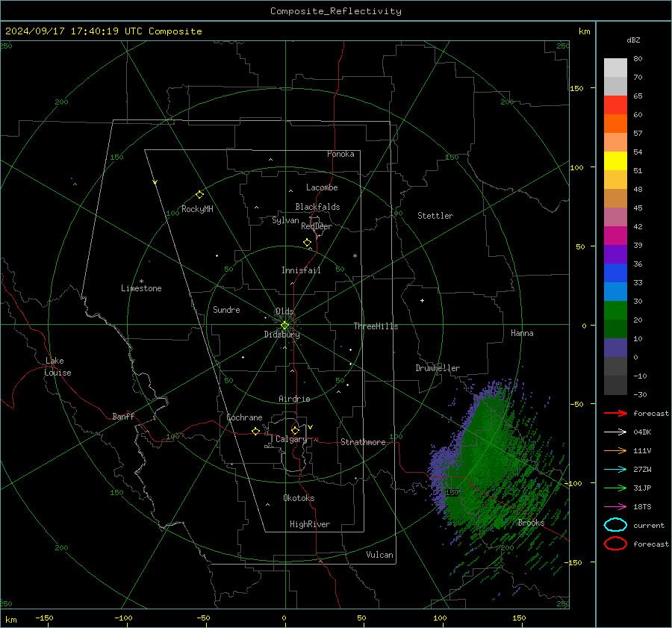This screenshot has width=672, height=628.
Task: Select the purple 39 dBZ color swatch
Action: (615, 254)
